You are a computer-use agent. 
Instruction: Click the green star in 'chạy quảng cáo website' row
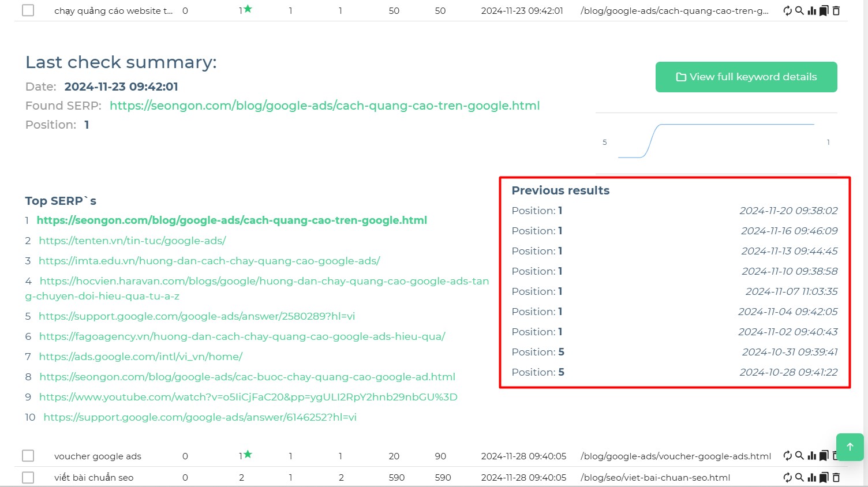(x=248, y=9)
